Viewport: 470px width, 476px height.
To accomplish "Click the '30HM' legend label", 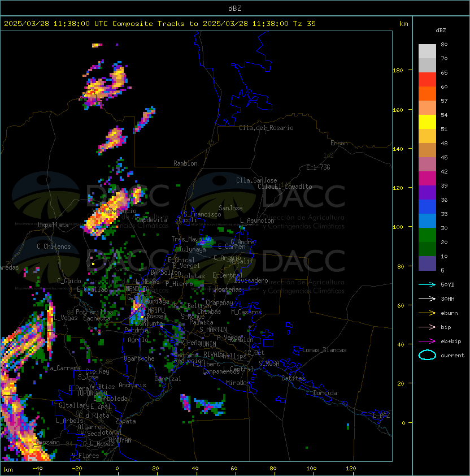I will 447,299.
